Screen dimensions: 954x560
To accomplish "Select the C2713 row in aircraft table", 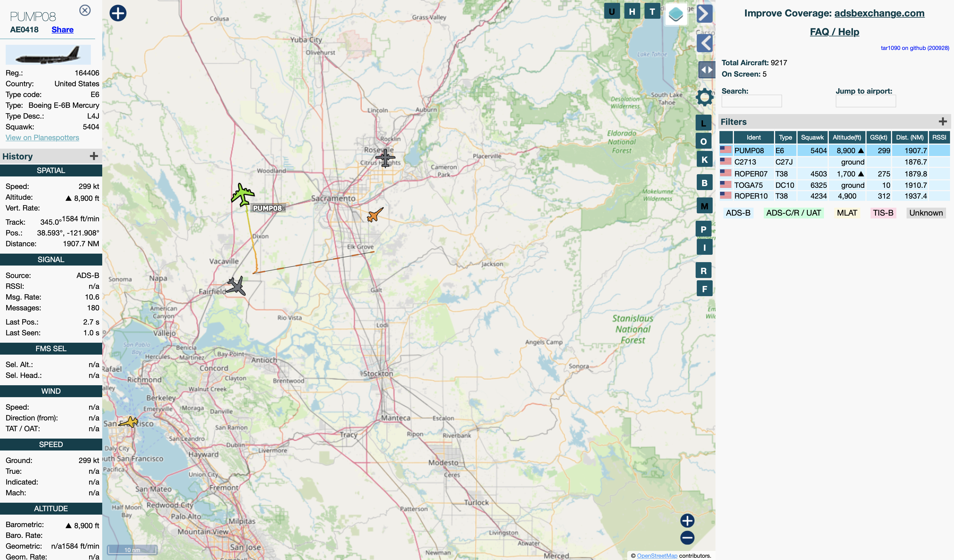I will tap(834, 162).
